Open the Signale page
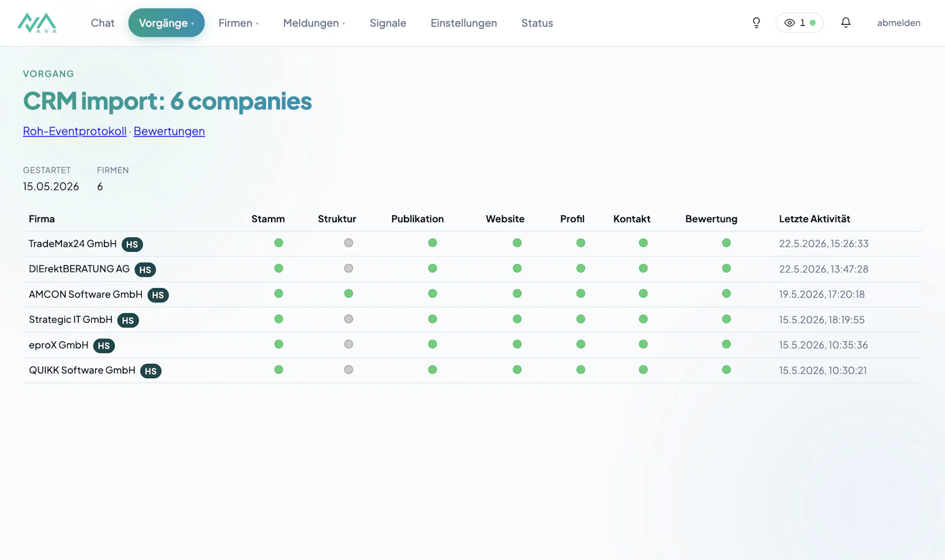The height and width of the screenshot is (560, 945). click(388, 23)
